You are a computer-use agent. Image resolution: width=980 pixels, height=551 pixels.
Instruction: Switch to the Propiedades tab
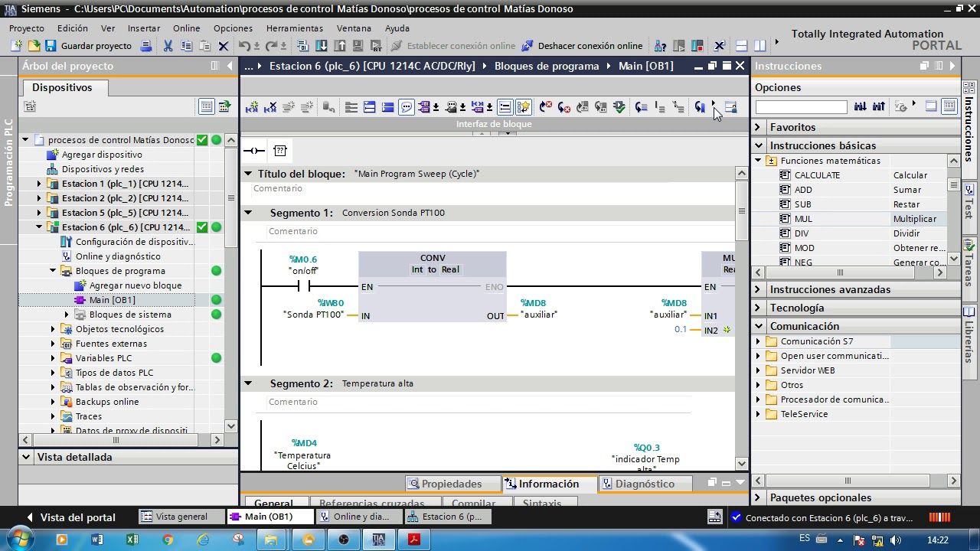[452, 484]
